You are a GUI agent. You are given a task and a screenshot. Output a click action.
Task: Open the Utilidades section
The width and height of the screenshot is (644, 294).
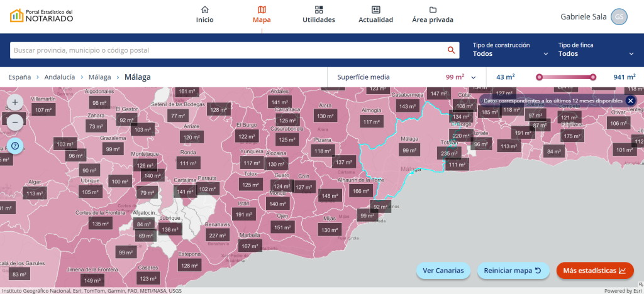[319, 15]
